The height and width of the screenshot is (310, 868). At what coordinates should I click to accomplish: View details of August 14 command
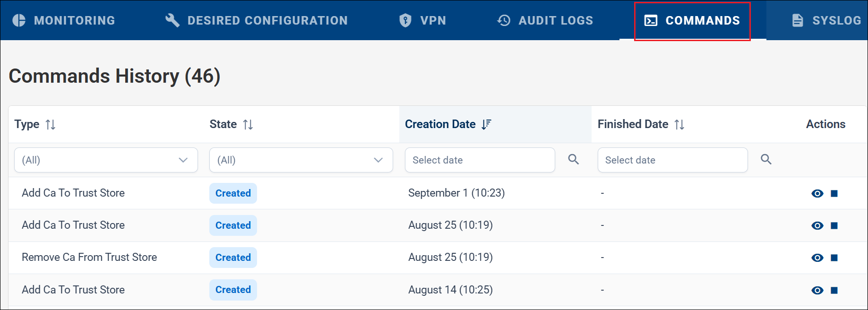point(817,290)
